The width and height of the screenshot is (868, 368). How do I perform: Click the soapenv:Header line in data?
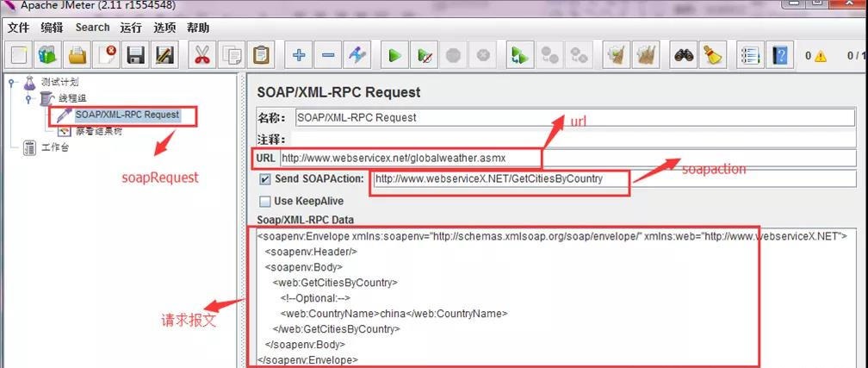point(311,251)
